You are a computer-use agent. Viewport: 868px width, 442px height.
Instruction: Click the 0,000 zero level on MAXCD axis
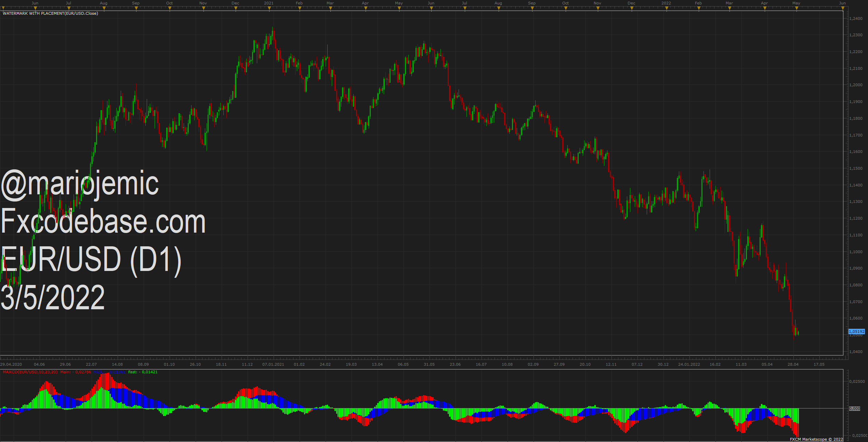(x=855, y=408)
